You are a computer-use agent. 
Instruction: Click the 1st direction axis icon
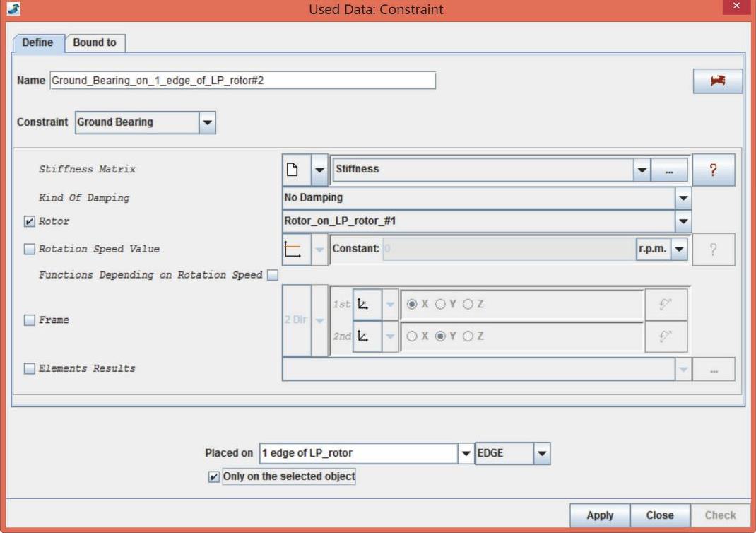pos(364,304)
